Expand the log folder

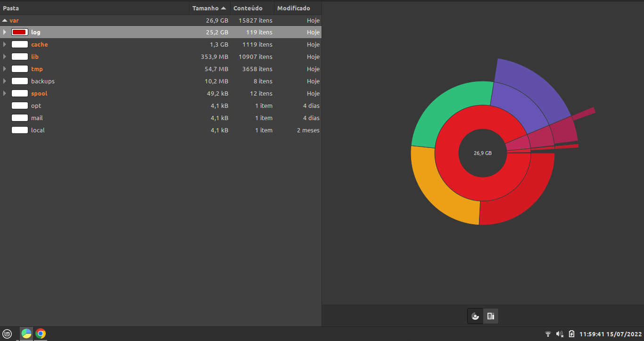click(x=5, y=32)
